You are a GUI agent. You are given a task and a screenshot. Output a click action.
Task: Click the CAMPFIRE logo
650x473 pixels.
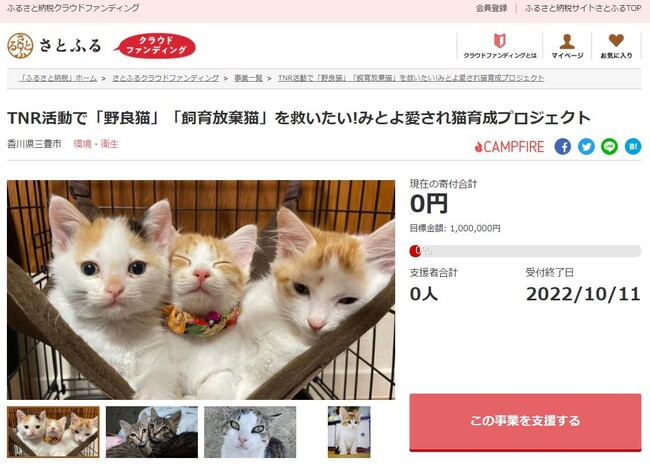pos(509,147)
